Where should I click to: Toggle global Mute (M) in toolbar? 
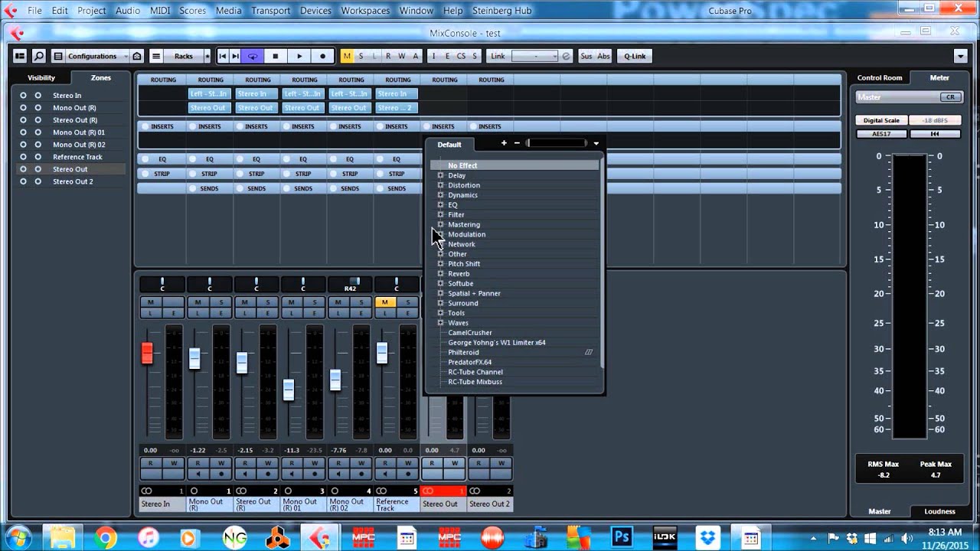(x=347, y=56)
